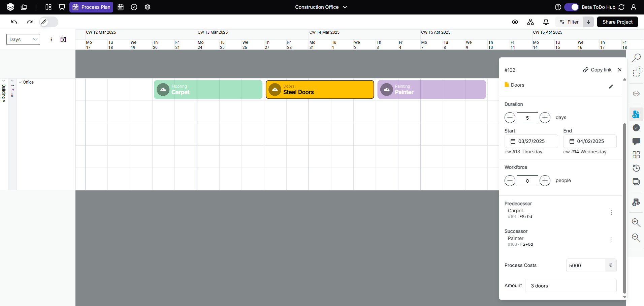Toggle the Beta ToDo Hub switch
This screenshot has width=644, height=306.
[x=571, y=7]
